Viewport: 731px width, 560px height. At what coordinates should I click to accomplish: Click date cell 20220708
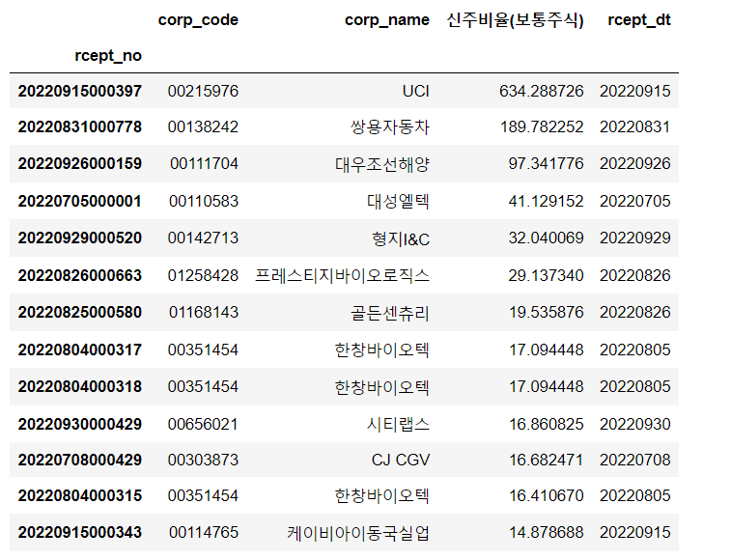click(x=635, y=460)
